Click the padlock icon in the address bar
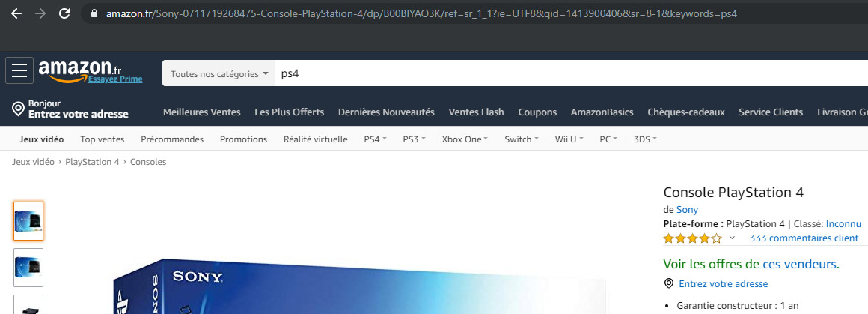 coord(94,14)
